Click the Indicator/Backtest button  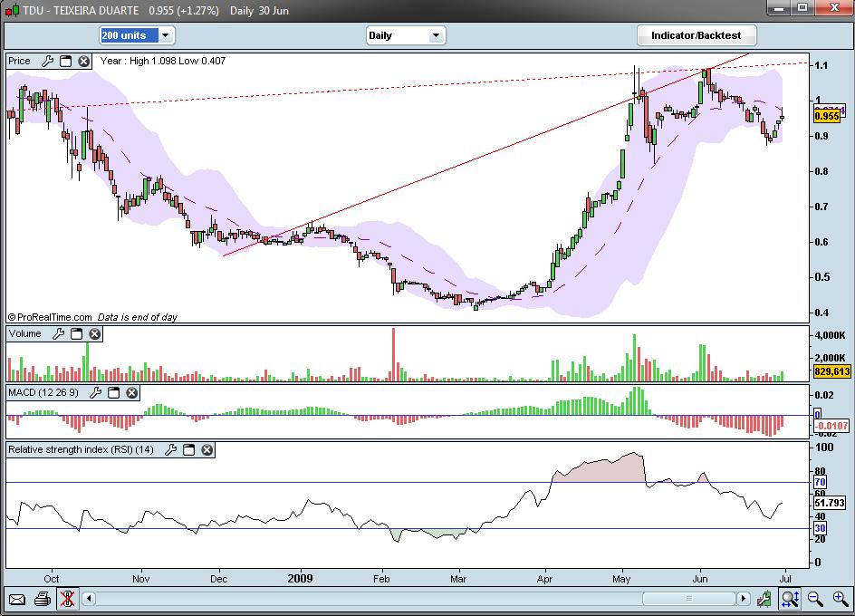pyautogui.click(x=696, y=35)
